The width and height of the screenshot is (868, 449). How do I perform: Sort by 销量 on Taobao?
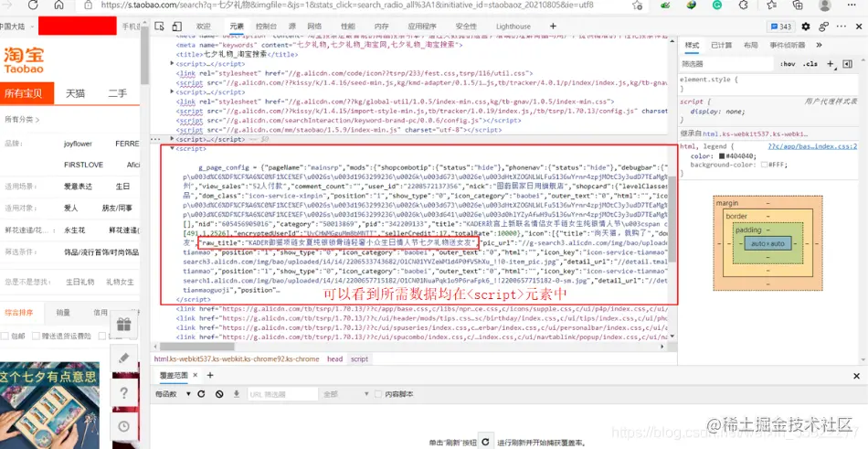pyautogui.click(x=63, y=313)
